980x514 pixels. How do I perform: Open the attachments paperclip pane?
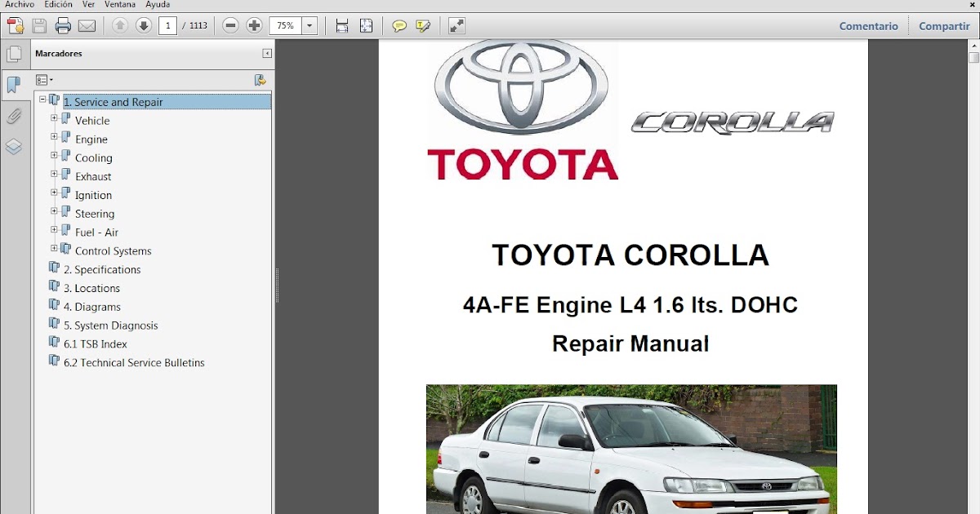tap(14, 116)
